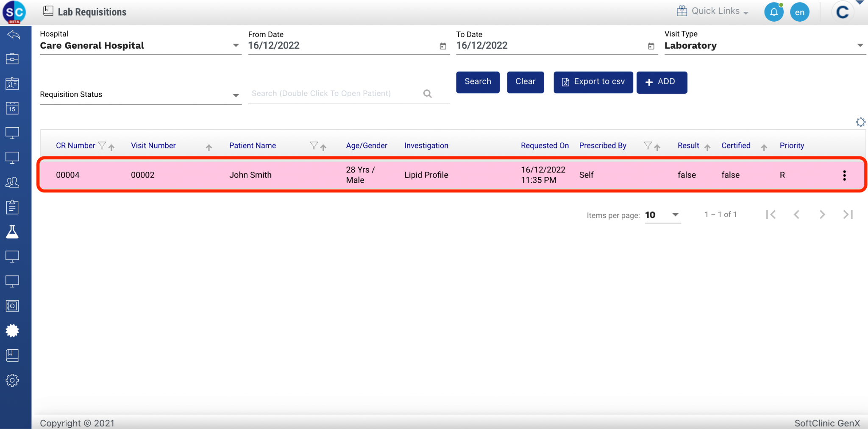Sort table by Certified column
Viewport: 868px width, 429px height.
(763, 147)
